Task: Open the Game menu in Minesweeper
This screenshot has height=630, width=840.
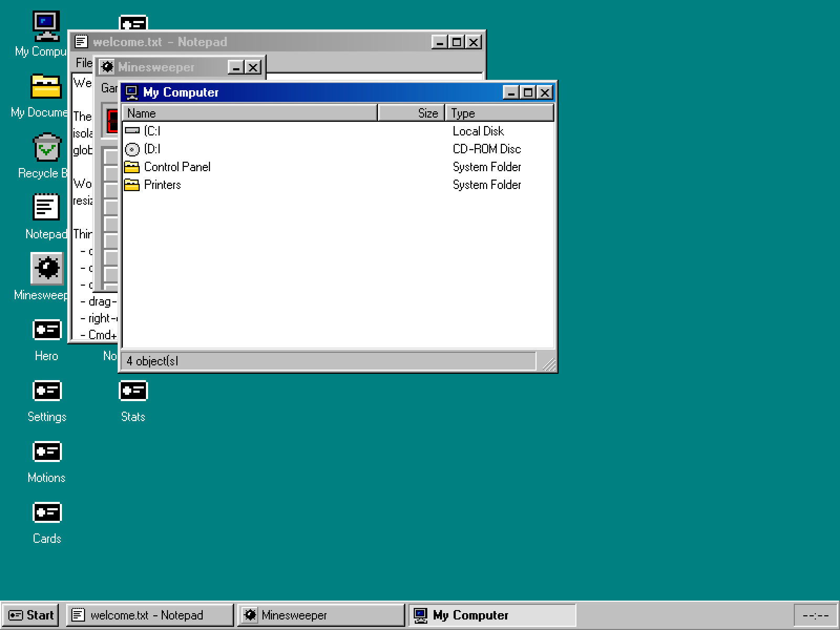Action: pyautogui.click(x=109, y=88)
